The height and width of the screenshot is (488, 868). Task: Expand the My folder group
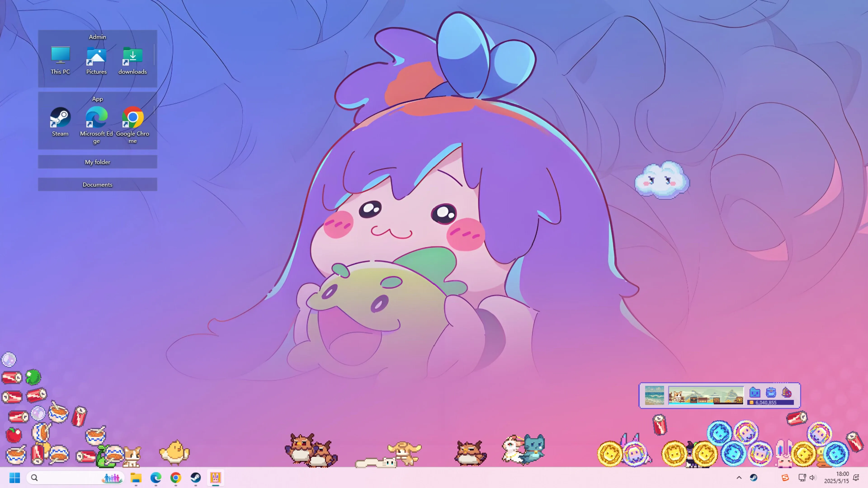97,162
